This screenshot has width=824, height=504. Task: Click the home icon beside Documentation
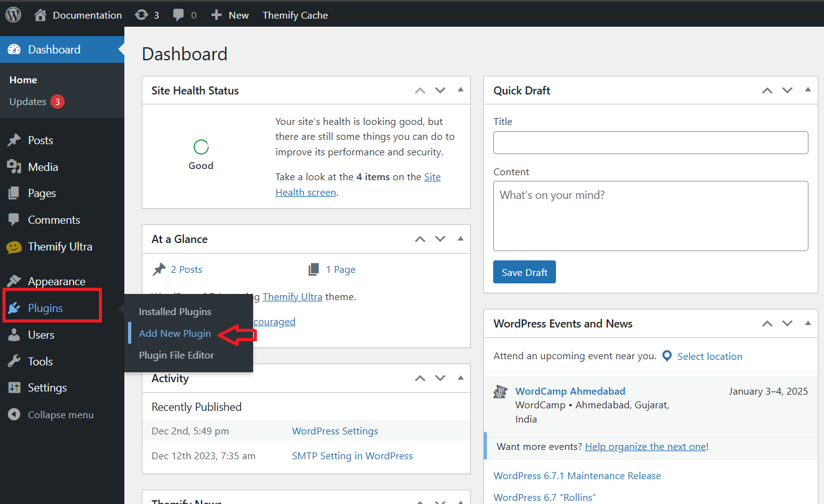pos(40,15)
